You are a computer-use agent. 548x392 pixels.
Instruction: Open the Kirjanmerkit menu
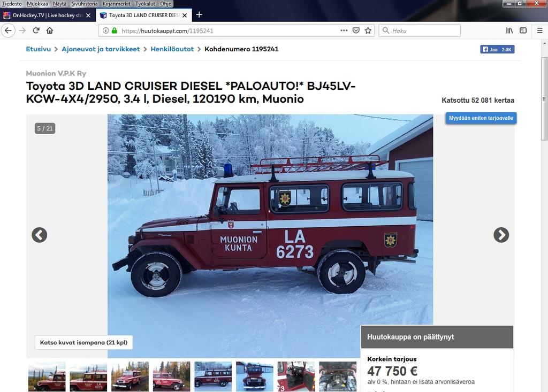pyautogui.click(x=116, y=4)
